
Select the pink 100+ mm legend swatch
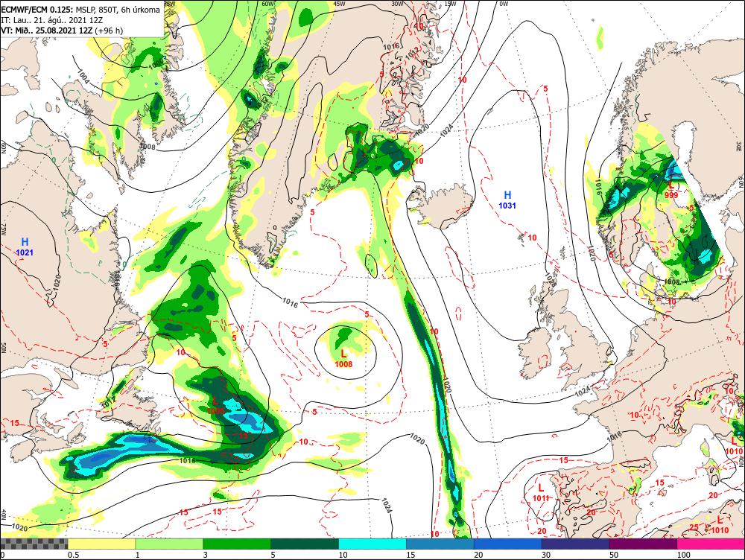[711, 544]
